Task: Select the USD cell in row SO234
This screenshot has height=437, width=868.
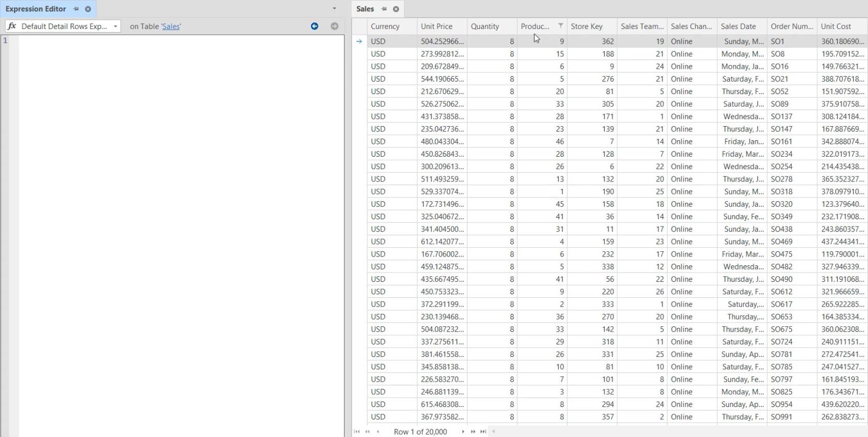Action: tap(392, 154)
